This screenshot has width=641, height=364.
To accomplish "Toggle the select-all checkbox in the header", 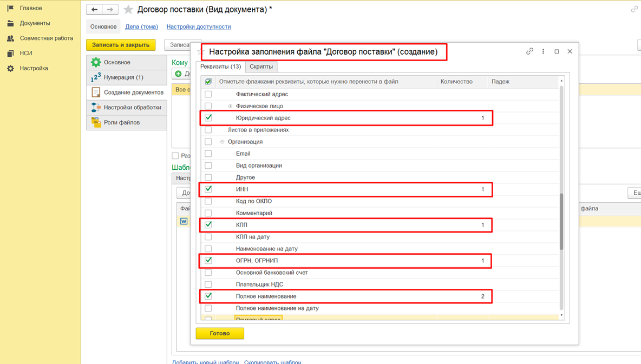I will point(208,82).
